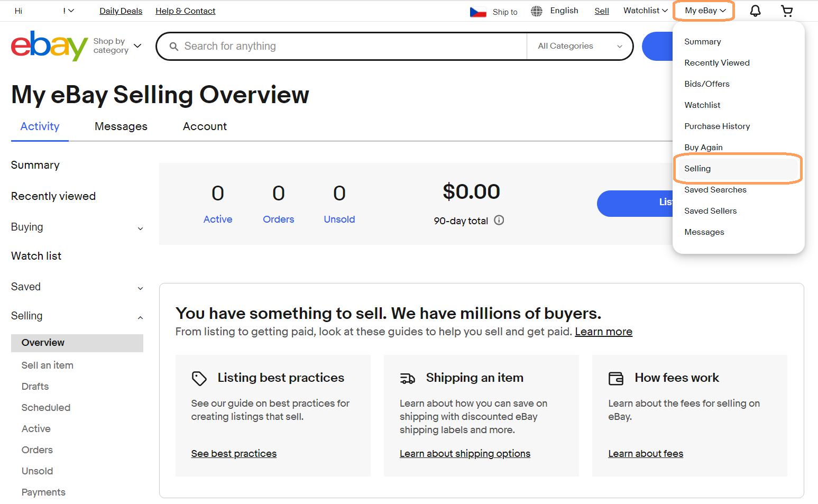Click the magnifier icon in the search bar
Viewport: 818px width, 504px height.
pyautogui.click(x=174, y=46)
